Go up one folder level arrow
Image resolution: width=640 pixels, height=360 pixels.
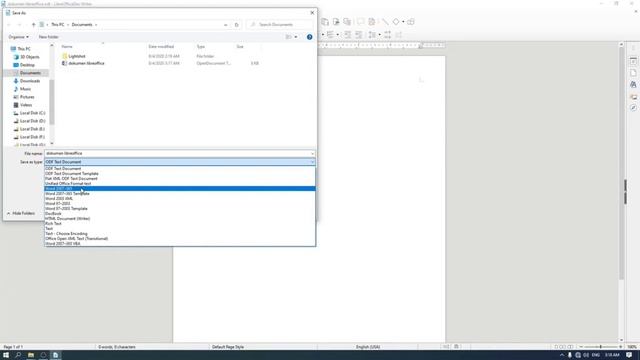(33, 25)
